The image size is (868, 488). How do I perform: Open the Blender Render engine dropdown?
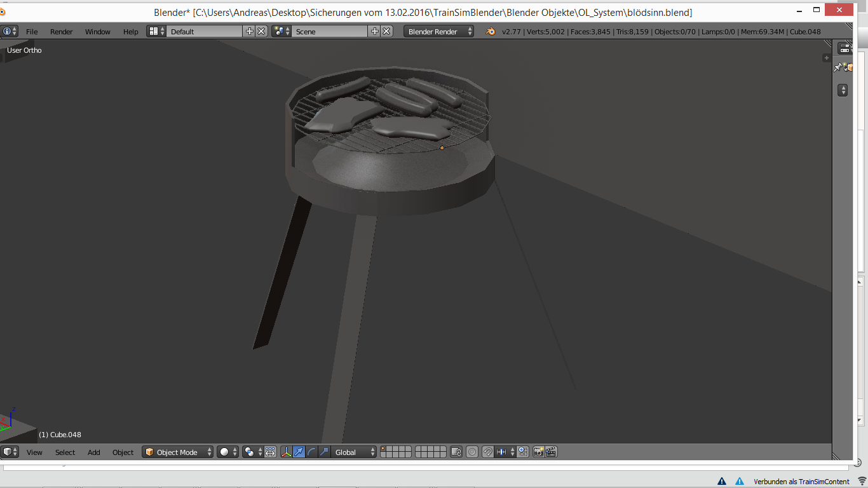(439, 31)
